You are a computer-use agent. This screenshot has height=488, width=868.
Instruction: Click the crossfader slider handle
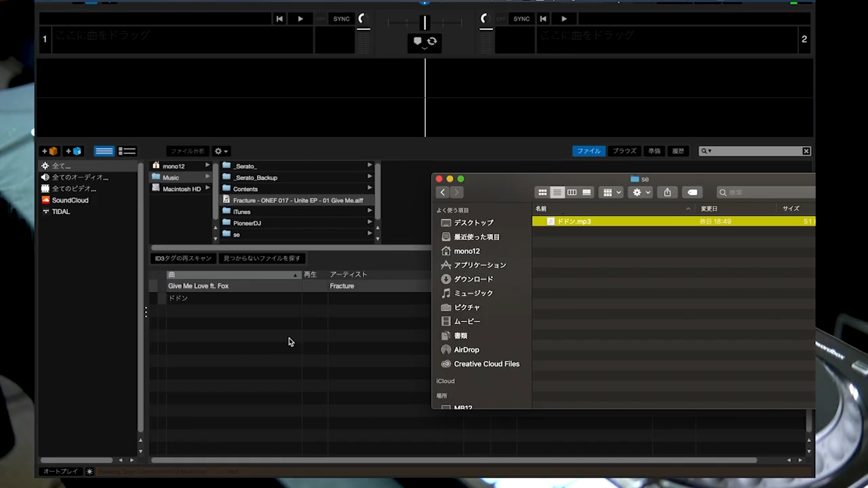pyautogui.click(x=425, y=23)
